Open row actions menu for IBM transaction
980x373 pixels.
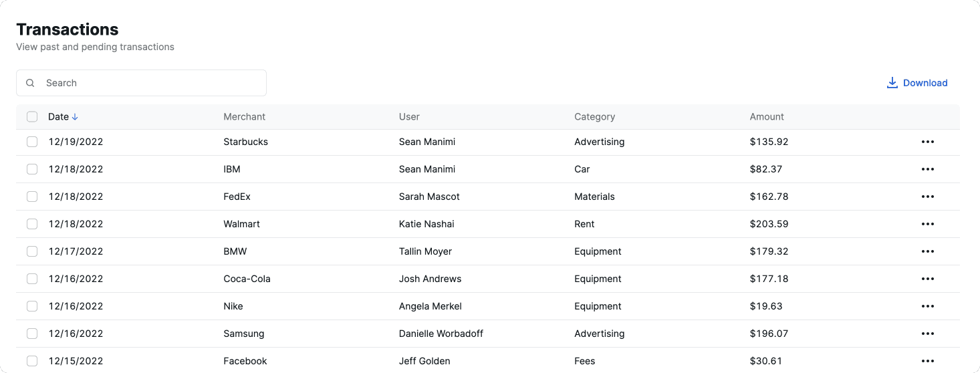point(927,169)
